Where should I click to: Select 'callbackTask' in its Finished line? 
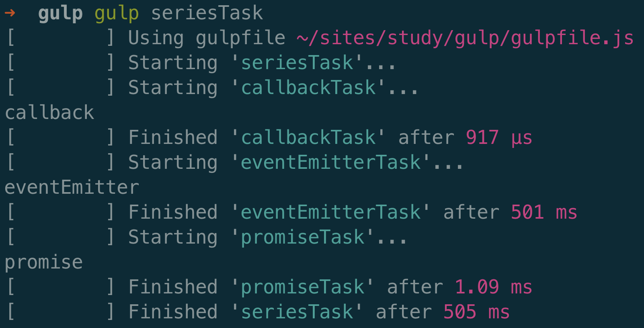tap(308, 138)
